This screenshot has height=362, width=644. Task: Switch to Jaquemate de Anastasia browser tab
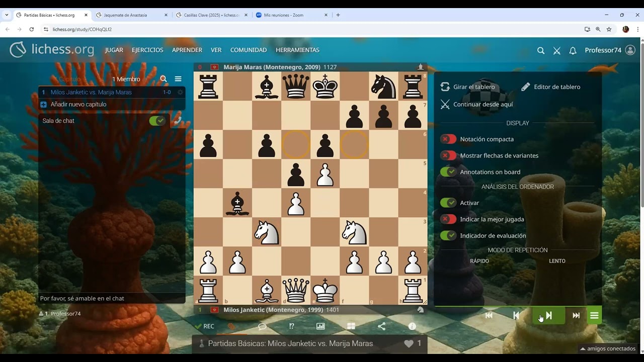[131, 15]
